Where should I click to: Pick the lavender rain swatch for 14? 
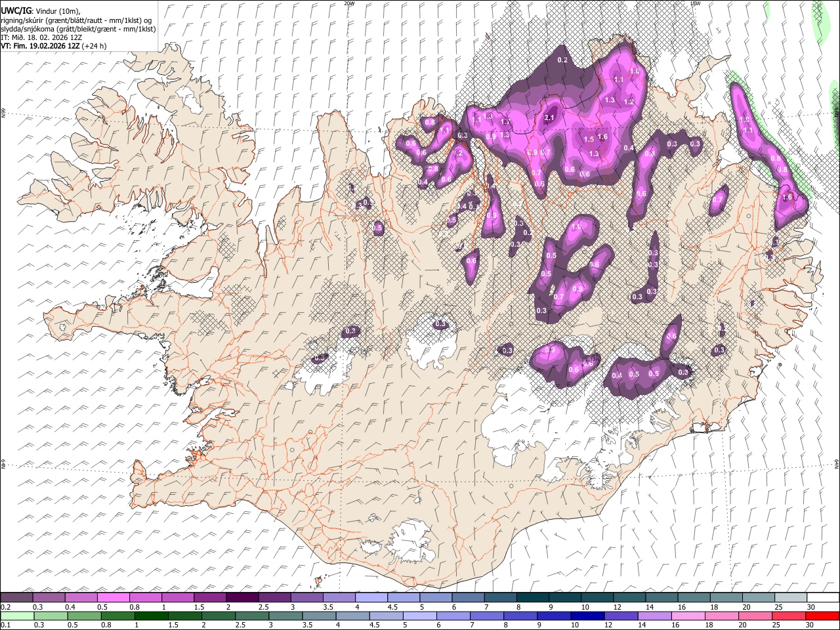pyautogui.click(x=655, y=616)
